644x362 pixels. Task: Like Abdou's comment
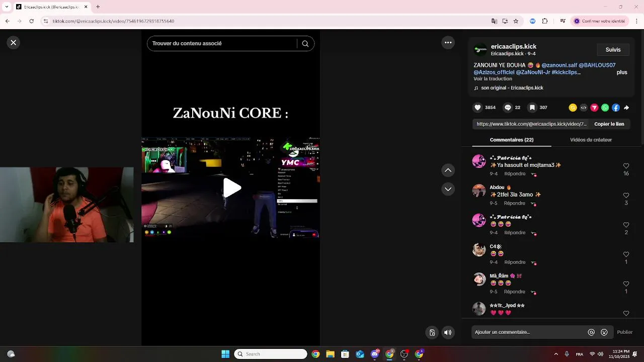(x=626, y=195)
